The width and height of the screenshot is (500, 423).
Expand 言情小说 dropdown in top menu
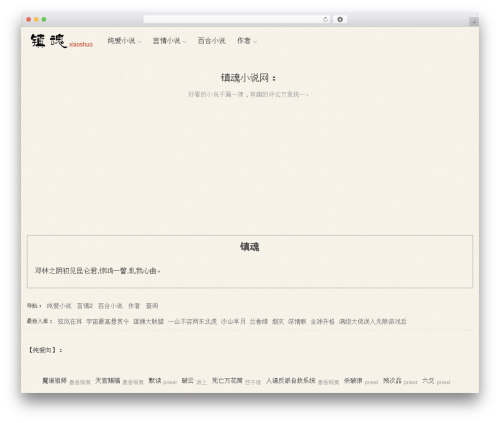pyautogui.click(x=169, y=41)
